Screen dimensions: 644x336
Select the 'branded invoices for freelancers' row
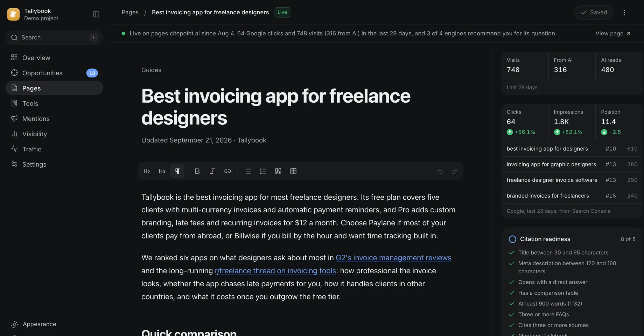coord(572,196)
